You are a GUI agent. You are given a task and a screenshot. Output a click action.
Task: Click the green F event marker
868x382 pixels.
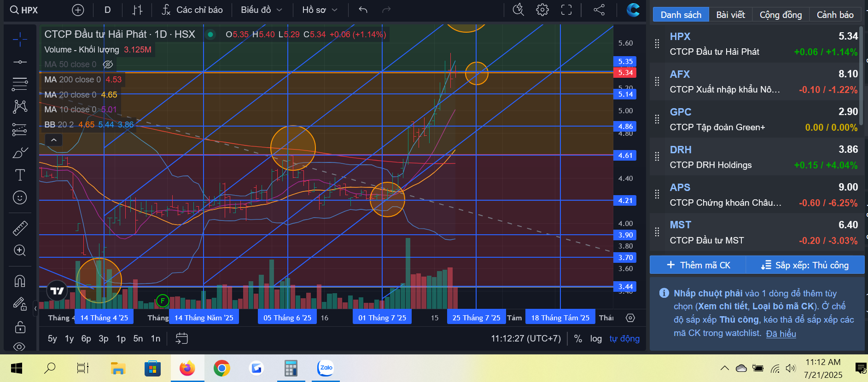(163, 301)
